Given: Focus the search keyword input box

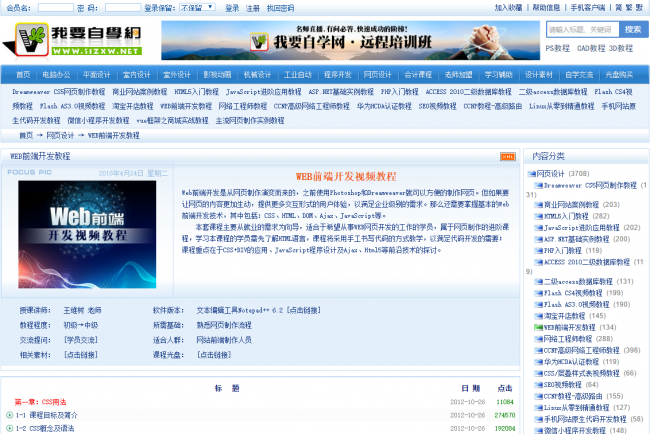Looking at the screenshot, I should pos(583,29).
